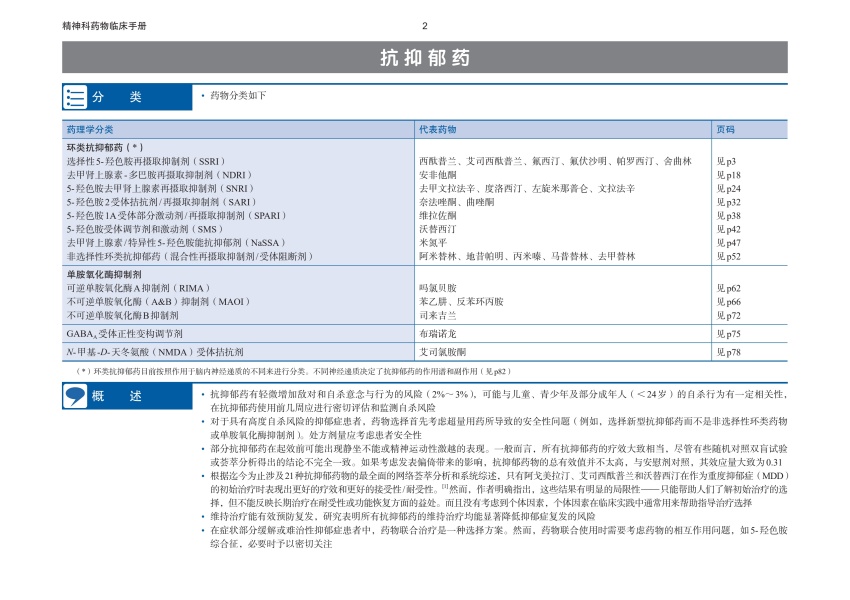850x600 pixels.
Task: Click page reference 见p52
Action: [728, 256]
